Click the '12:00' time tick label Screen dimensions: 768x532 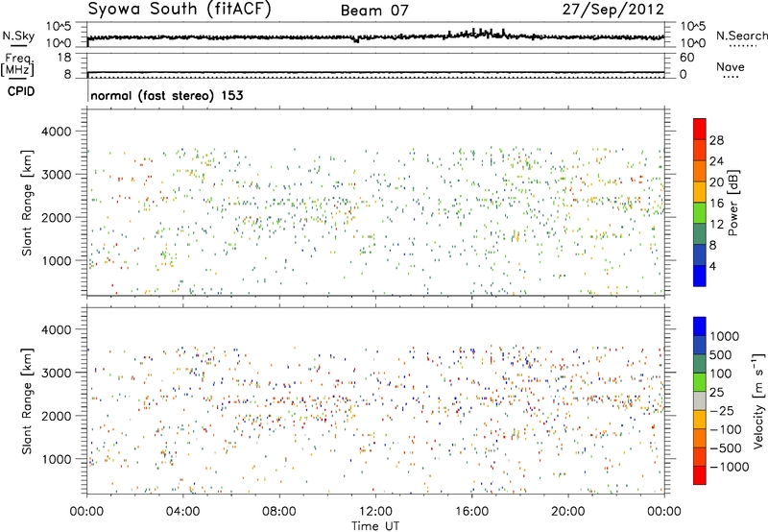point(375,512)
